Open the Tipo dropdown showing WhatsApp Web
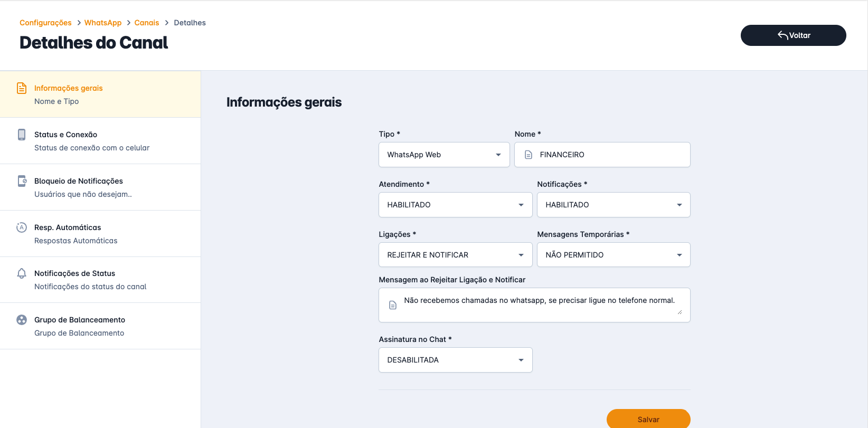 (444, 155)
